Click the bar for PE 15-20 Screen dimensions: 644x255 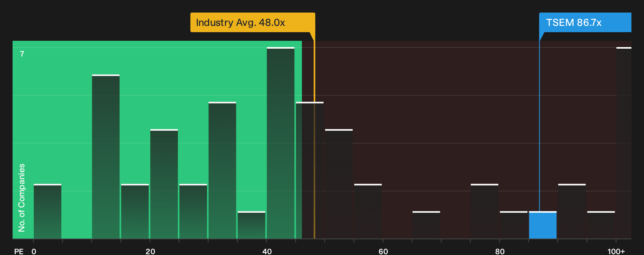coord(135,211)
